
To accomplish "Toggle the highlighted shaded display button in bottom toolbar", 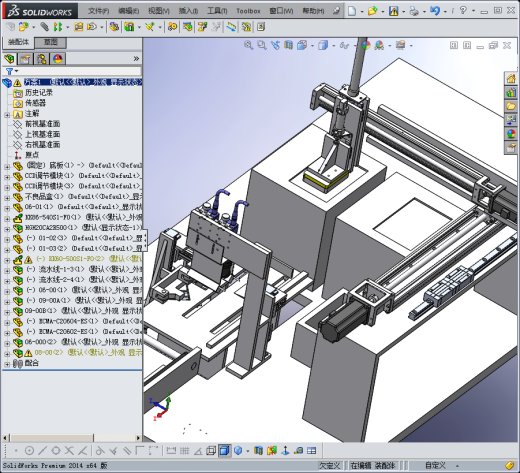I will [x=225, y=451].
